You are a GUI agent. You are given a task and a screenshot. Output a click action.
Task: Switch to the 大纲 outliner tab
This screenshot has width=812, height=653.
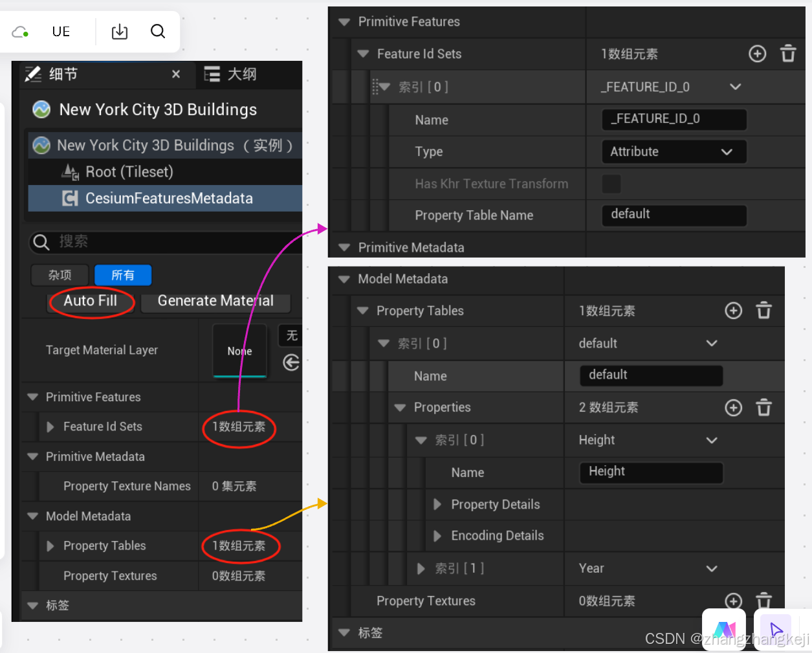[x=230, y=74]
